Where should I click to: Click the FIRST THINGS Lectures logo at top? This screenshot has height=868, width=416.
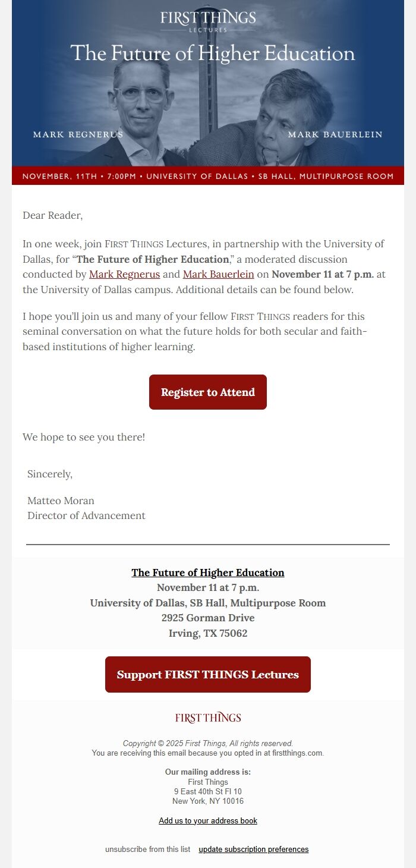(207, 20)
